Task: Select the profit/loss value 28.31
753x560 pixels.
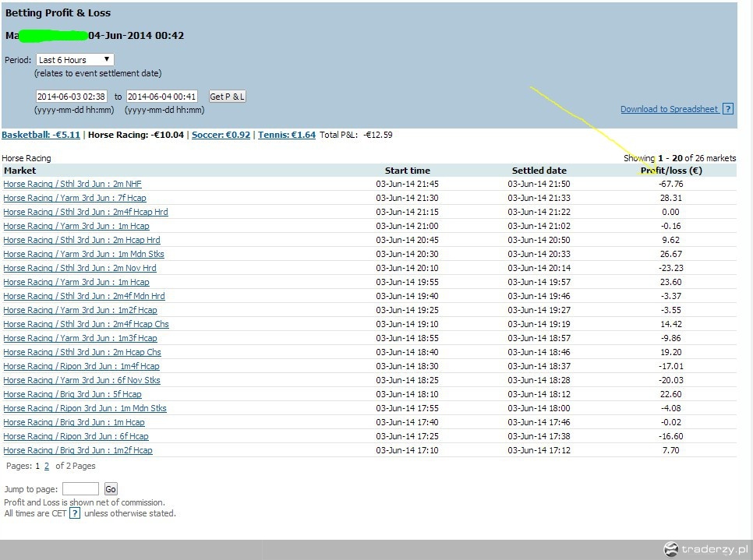Action: coord(671,198)
